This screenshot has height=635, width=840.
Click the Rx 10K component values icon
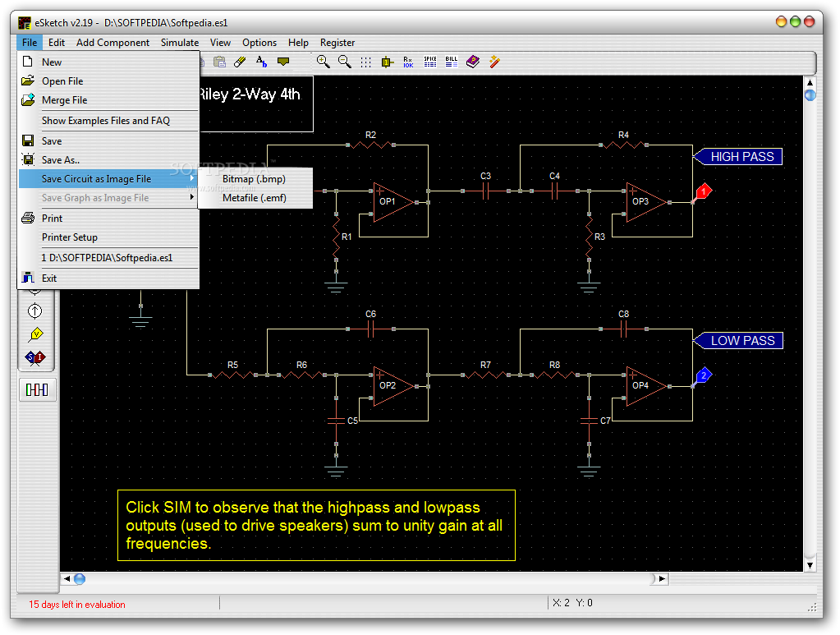click(x=408, y=62)
